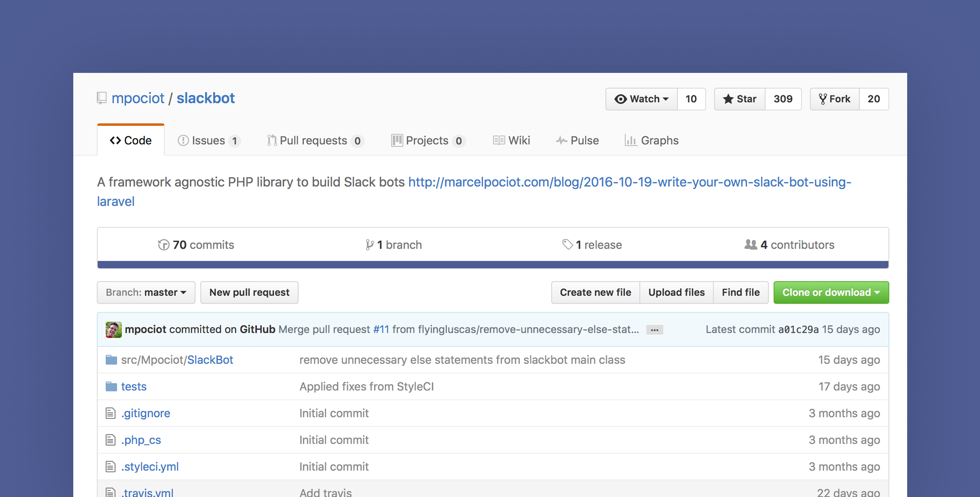Open the Branch: master dropdown
This screenshot has width=980, height=497.
click(x=146, y=292)
